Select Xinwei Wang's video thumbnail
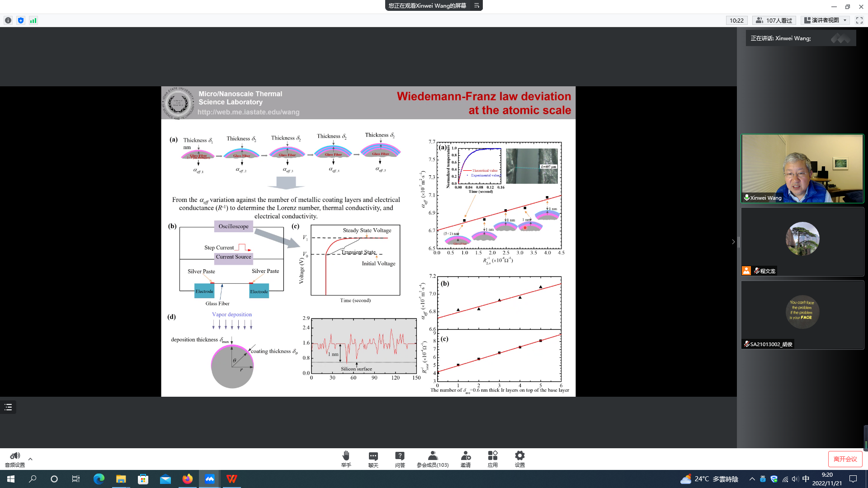This screenshot has width=868, height=488. [x=802, y=168]
